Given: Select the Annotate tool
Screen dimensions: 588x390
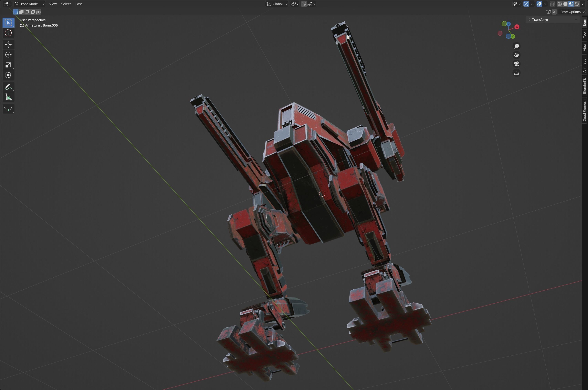Looking at the screenshot, I should click(8, 87).
